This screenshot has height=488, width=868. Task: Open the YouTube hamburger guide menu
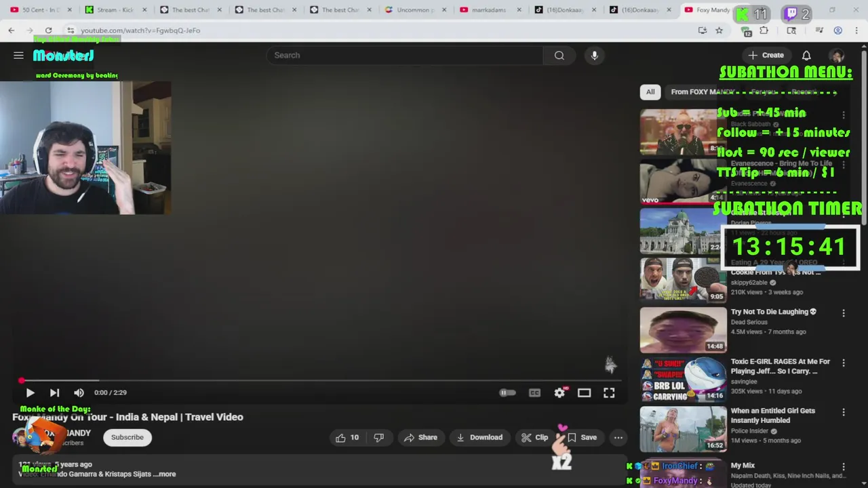(18, 56)
